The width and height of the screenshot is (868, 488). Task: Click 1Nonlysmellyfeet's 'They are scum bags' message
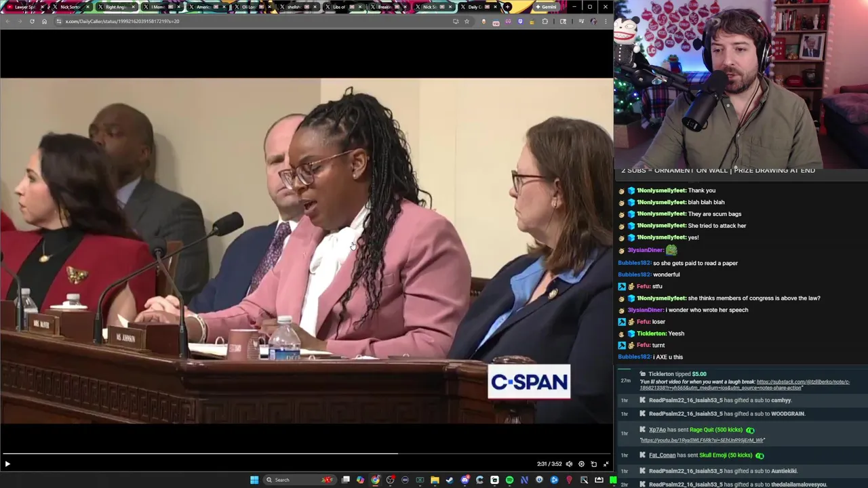tap(714, 214)
